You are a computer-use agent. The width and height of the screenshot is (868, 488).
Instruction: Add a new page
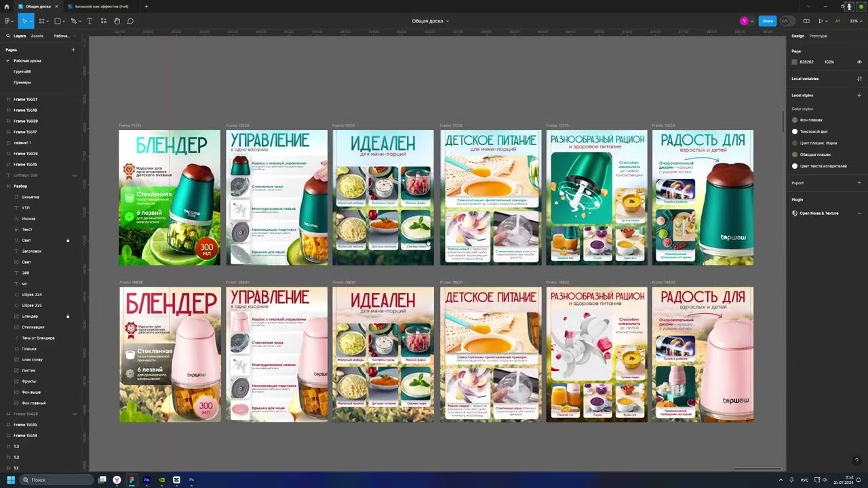pos(73,49)
